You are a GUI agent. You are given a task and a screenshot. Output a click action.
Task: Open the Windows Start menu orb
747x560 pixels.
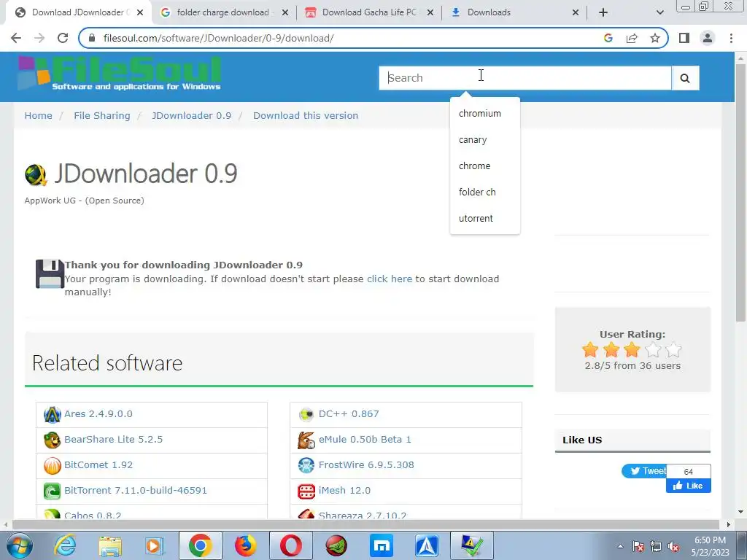[x=20, y=545]
